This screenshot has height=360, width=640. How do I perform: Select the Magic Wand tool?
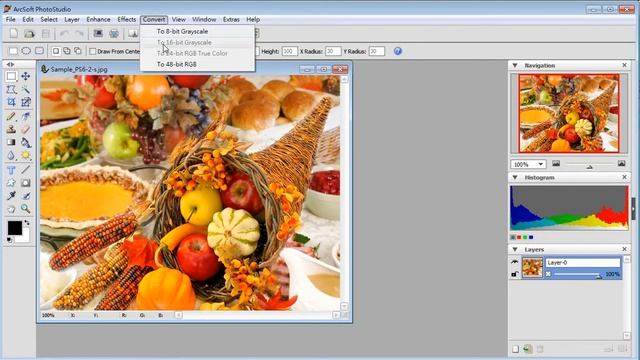click(x=26, y=89)
